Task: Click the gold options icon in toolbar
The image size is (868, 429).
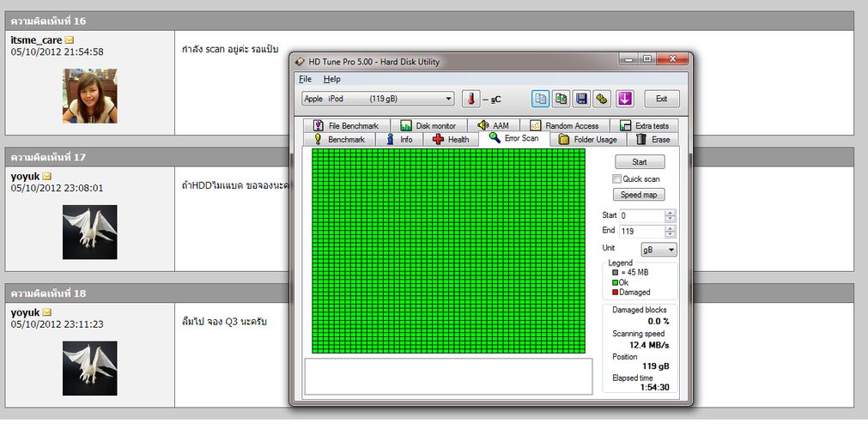Action: [603, 99]
